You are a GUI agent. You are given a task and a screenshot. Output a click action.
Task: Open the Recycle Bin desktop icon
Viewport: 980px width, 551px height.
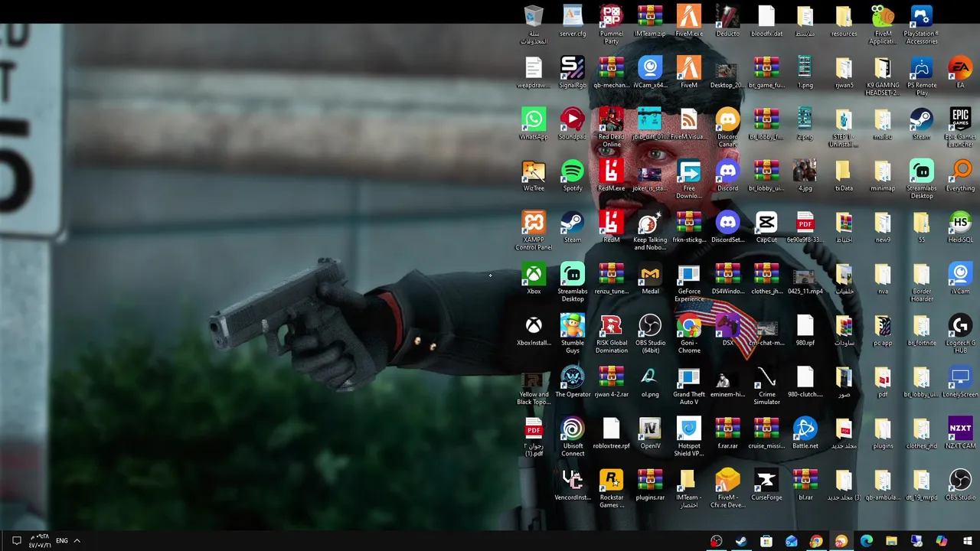pyautogui.click(x=534, y=24)
